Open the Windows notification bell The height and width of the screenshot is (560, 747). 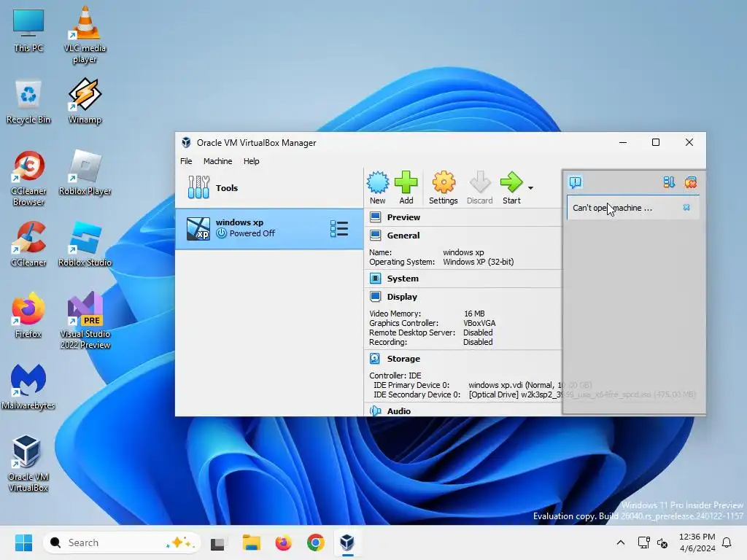tap(727, 542)
